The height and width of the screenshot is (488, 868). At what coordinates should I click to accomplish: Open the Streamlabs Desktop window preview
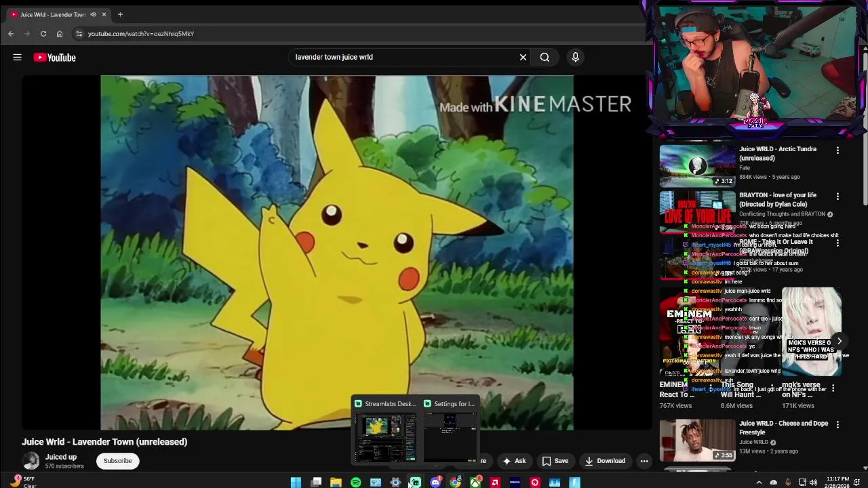(385, 430)
